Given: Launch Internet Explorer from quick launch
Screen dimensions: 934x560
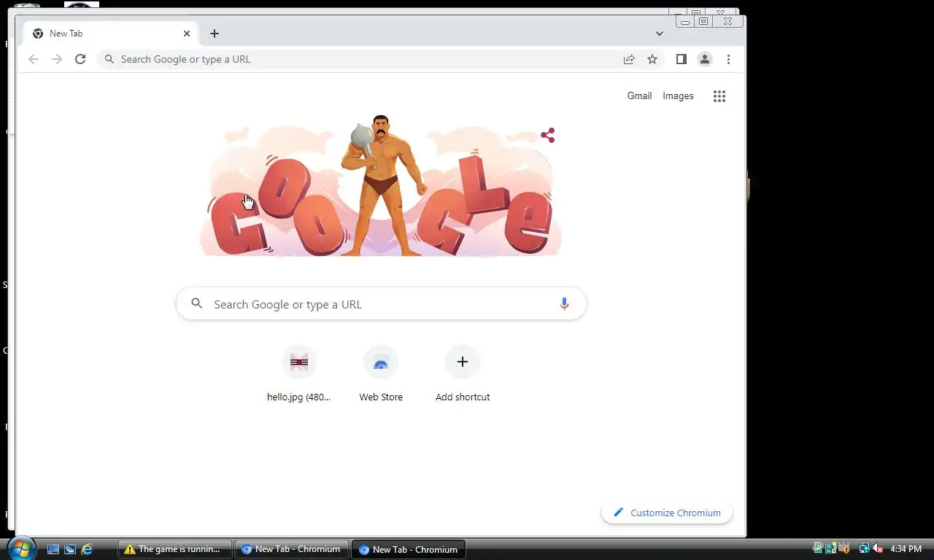Looking at the screenshot, I should pos(87,549).
